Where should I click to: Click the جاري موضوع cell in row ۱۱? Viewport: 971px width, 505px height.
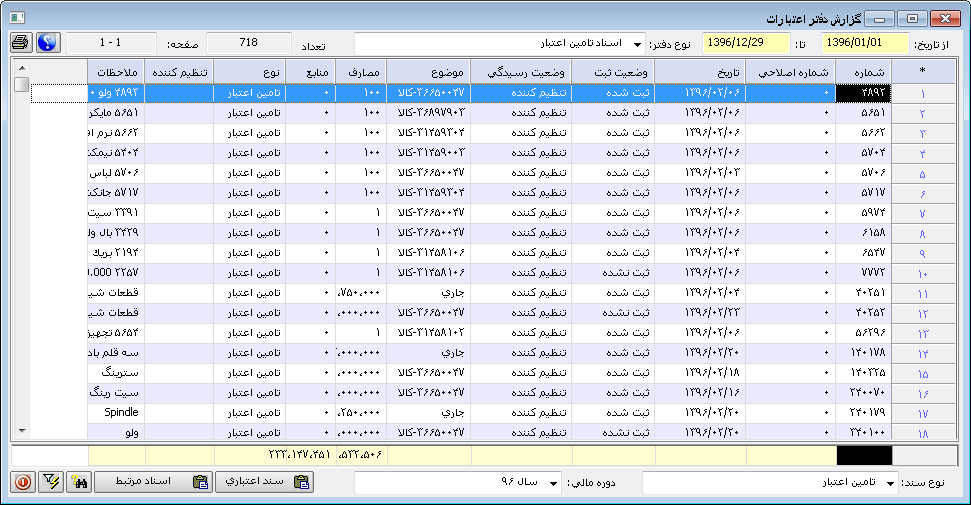pyautogui.click(x=429, y=292)
